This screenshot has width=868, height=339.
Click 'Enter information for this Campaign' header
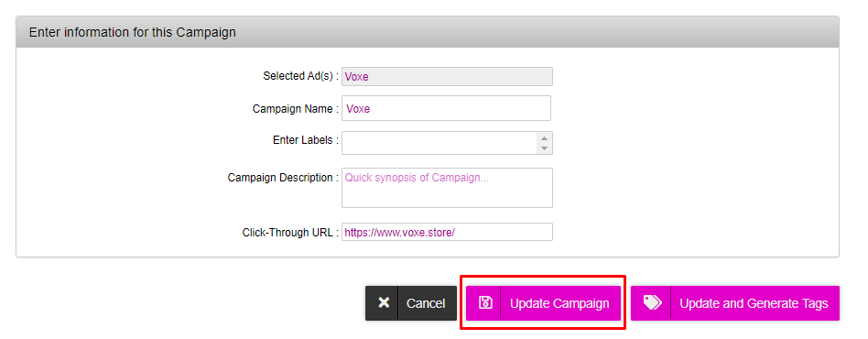132,32
